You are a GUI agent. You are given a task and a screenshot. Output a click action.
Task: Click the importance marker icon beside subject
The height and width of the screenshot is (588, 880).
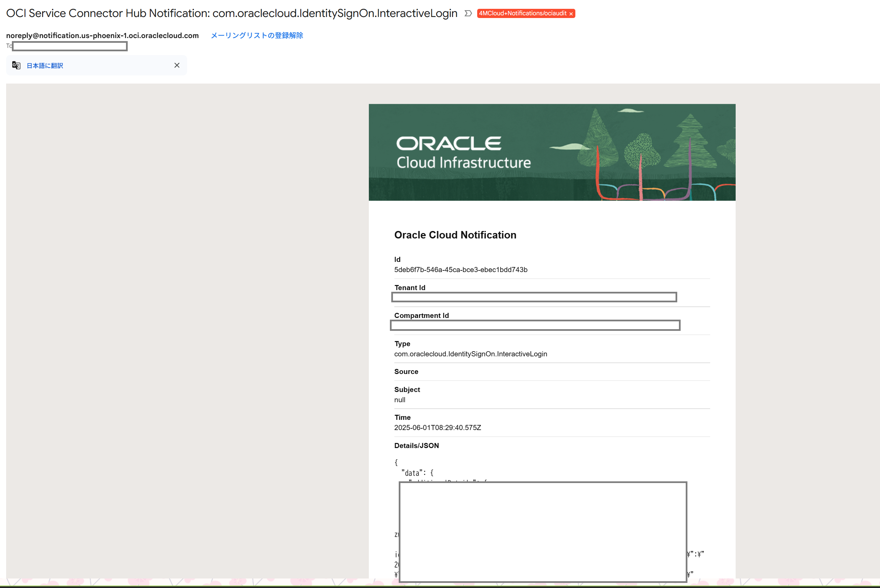468,14
